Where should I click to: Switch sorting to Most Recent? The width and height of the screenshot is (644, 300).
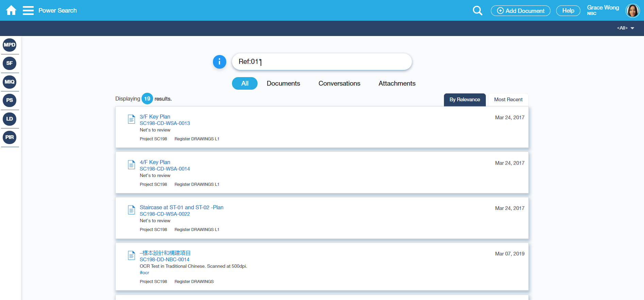coord(508,100)
